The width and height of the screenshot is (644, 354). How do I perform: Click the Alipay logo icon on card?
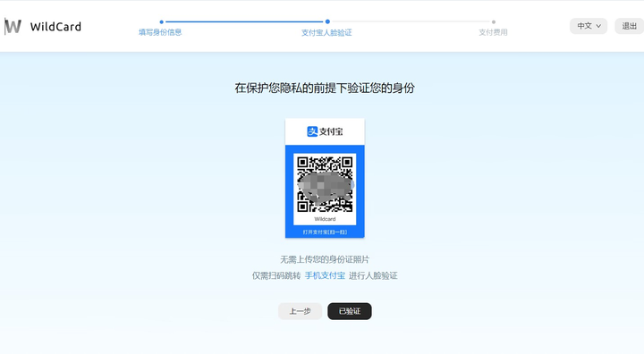tap(312, 131)
